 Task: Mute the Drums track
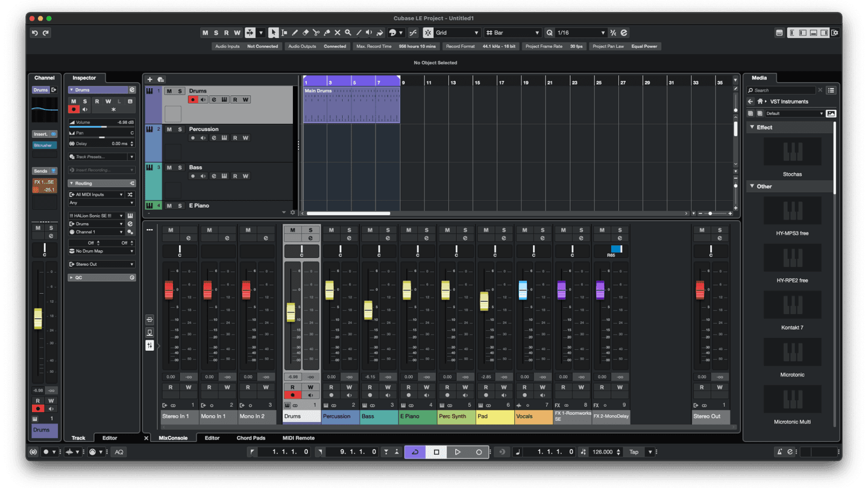168,90
